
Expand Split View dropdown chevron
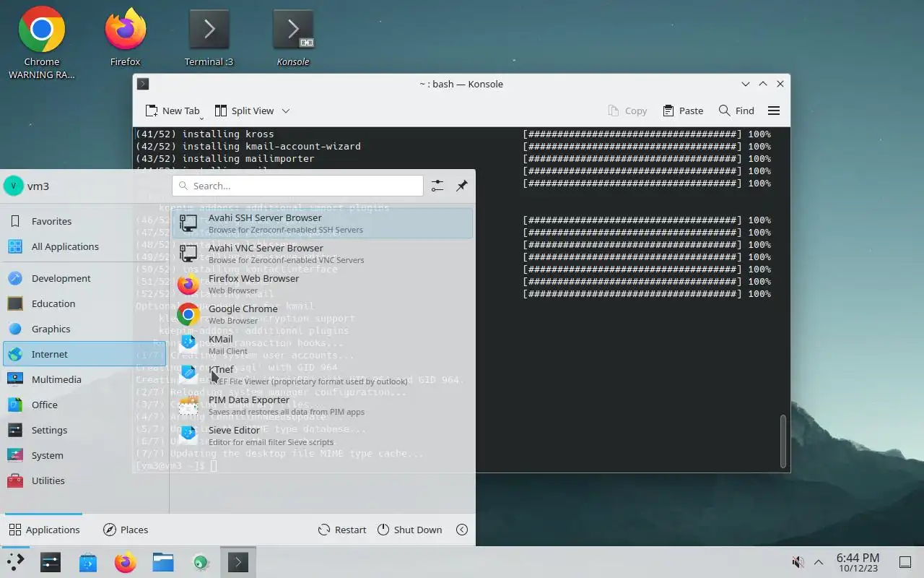tap(285, 111)
